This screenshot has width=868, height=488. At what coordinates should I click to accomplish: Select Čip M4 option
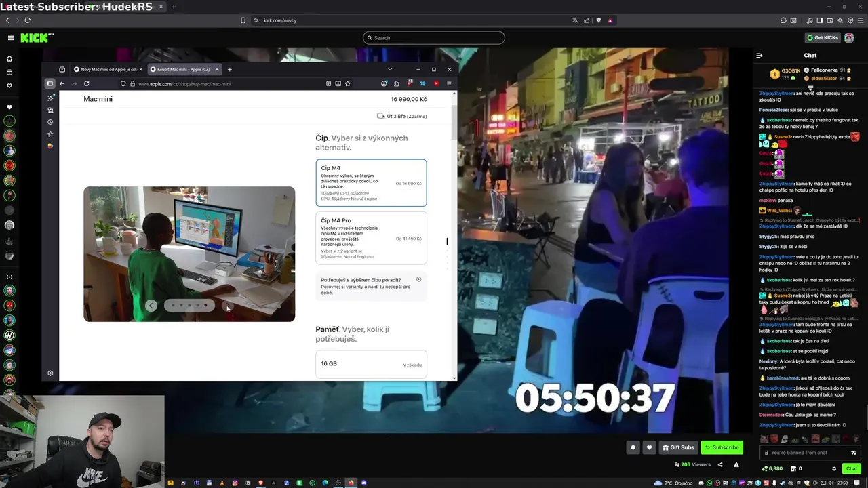click(x=371, y=183)
